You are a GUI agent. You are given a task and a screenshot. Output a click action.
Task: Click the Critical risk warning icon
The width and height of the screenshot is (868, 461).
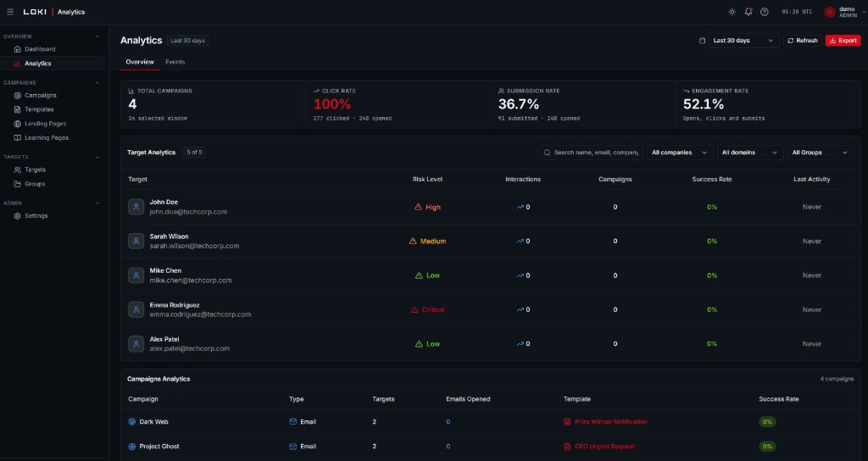point(414,310)
